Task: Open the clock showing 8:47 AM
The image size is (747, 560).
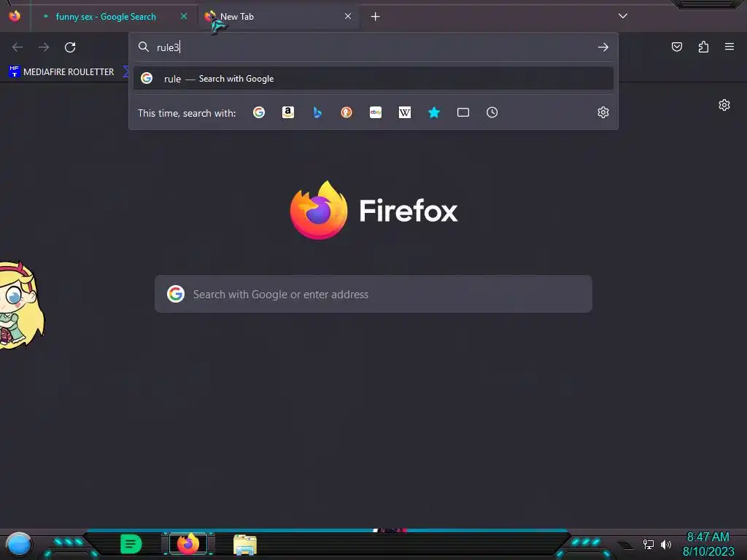Action: [x=708, y=544]
